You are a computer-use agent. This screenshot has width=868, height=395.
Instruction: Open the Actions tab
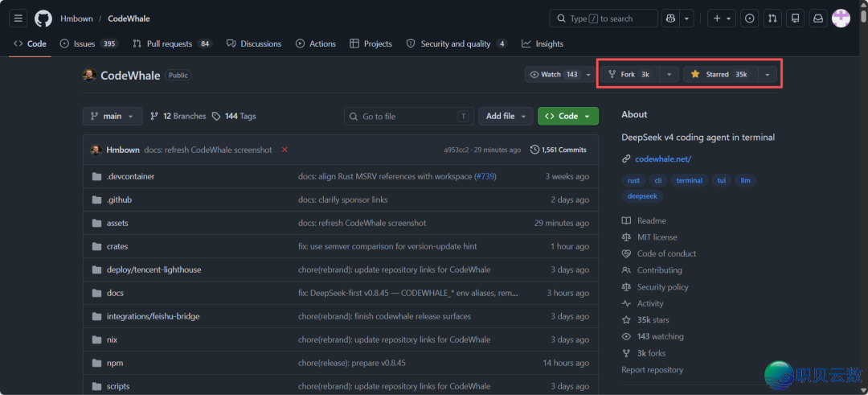pos(316,43)
